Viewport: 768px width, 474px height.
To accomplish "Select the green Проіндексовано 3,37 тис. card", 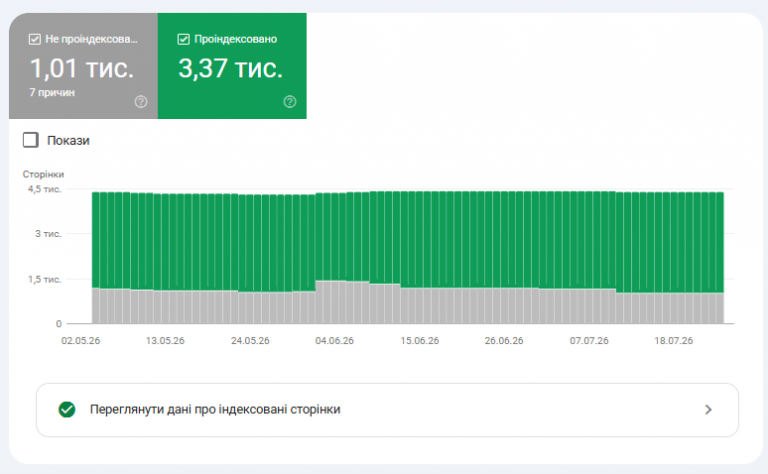I will [232, 66].
